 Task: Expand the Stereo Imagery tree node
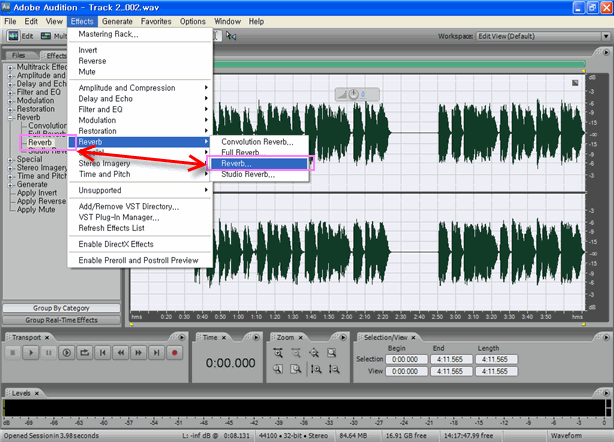coord(11,168)
